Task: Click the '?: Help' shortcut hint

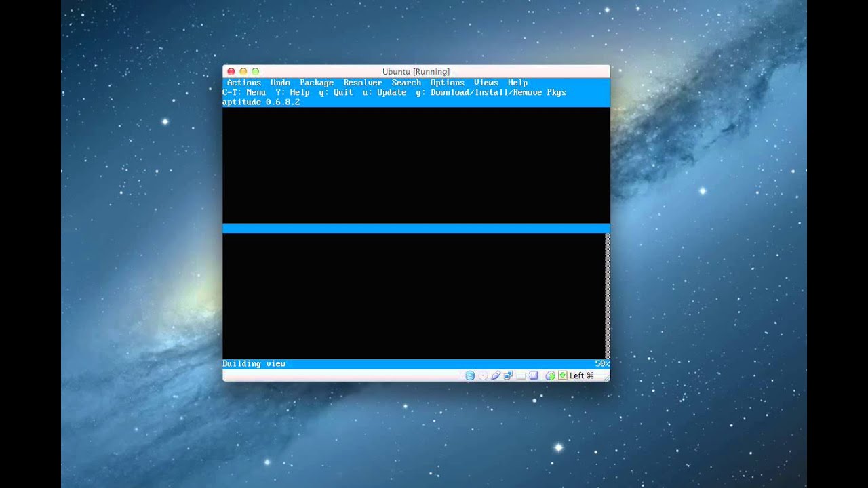Action: 292,92
